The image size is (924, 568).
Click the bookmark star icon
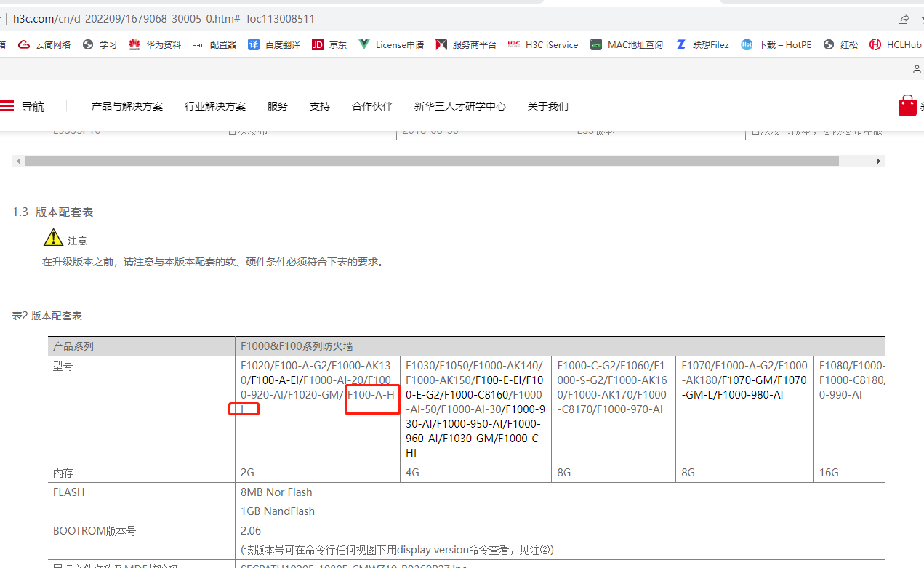(921, 19)
